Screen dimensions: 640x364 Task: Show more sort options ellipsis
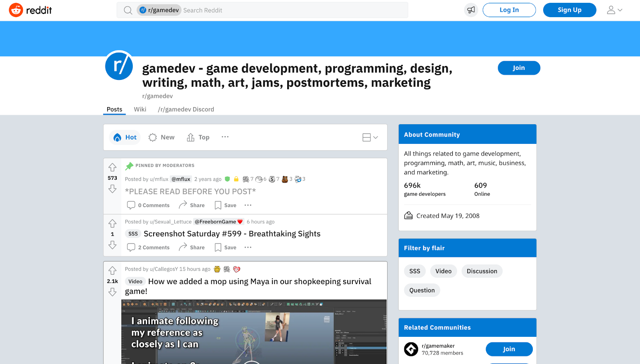(225, 137)
